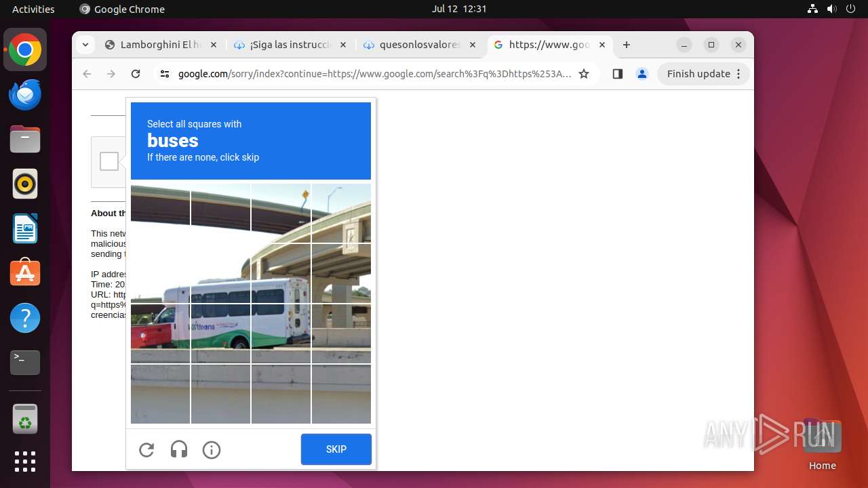Open Chrome side panel

617,74
